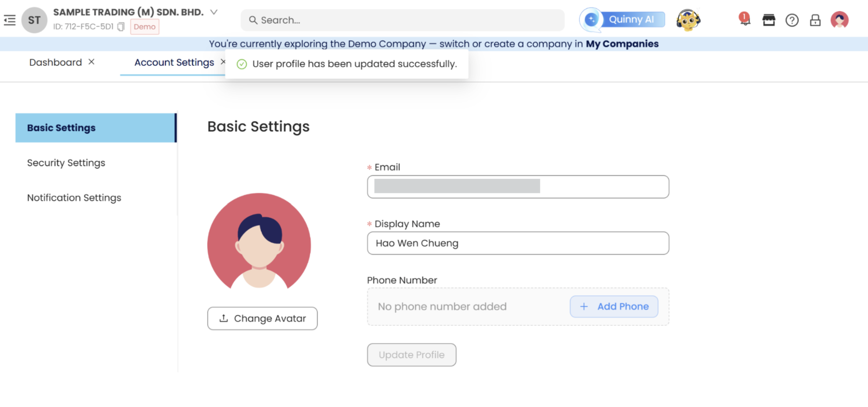Open the marketplace store icon
Viewport: 868px width, 407px height.
tap(768, 20)
